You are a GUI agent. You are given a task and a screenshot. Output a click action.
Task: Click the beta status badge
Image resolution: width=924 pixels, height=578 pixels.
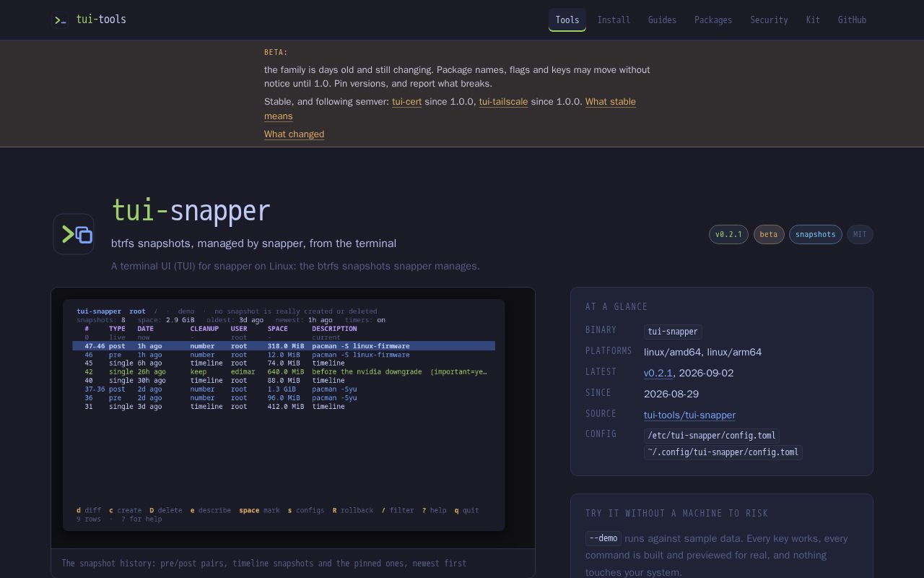click(769, 234)
